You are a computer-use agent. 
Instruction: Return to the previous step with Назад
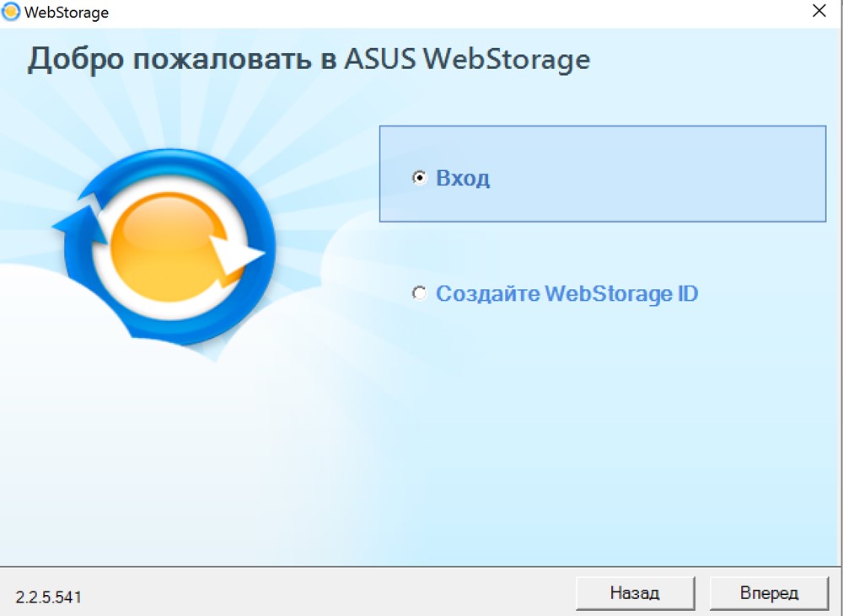tap(635, 593)
